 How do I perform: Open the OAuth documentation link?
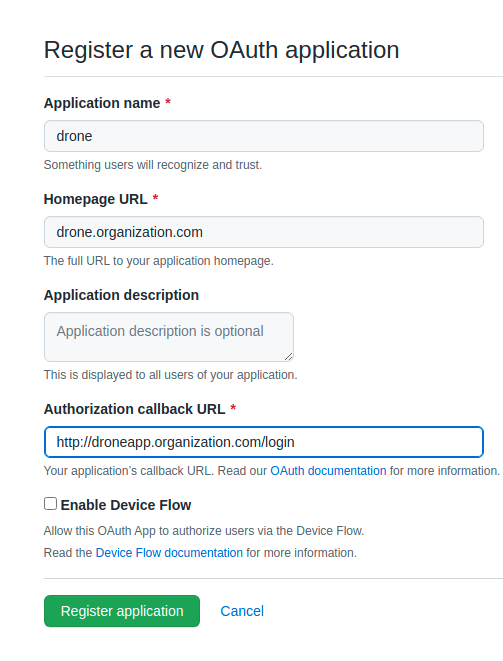point(328,471)
